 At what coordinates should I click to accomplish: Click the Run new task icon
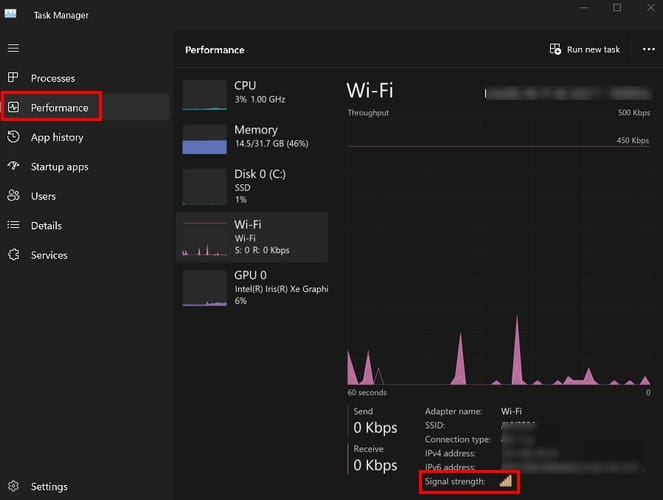555,49
